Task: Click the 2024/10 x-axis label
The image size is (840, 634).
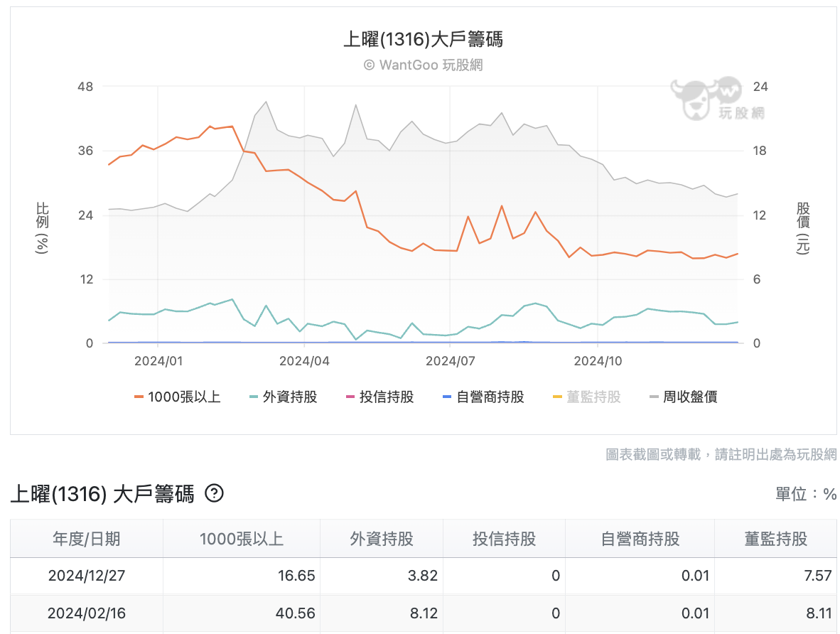Action: click(598, 361)
